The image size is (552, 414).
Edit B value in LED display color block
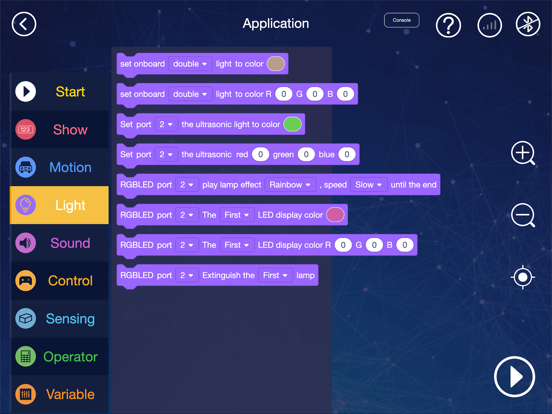pyautogui.click(x=405, y=245)
